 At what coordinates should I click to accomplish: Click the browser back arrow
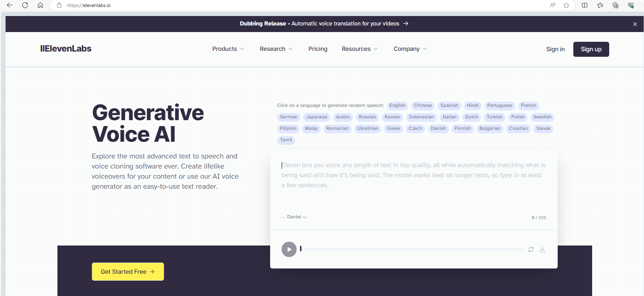coord(10,5)
